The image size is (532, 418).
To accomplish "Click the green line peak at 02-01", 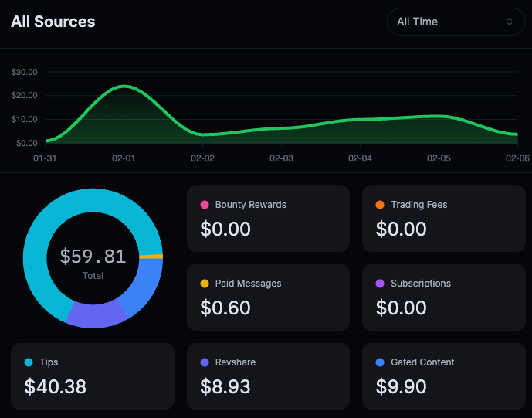I will tap(124, 87).
